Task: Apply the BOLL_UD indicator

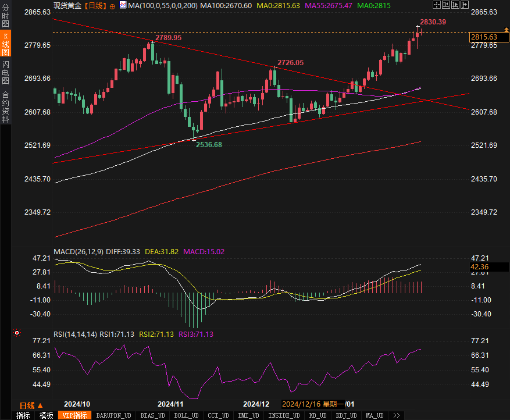Action: point(187,415)
